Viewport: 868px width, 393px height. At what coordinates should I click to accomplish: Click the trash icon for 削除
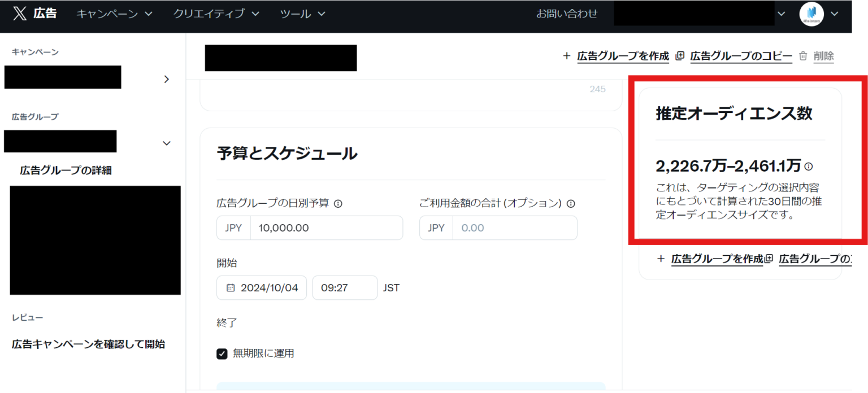[x=803, y=56]
